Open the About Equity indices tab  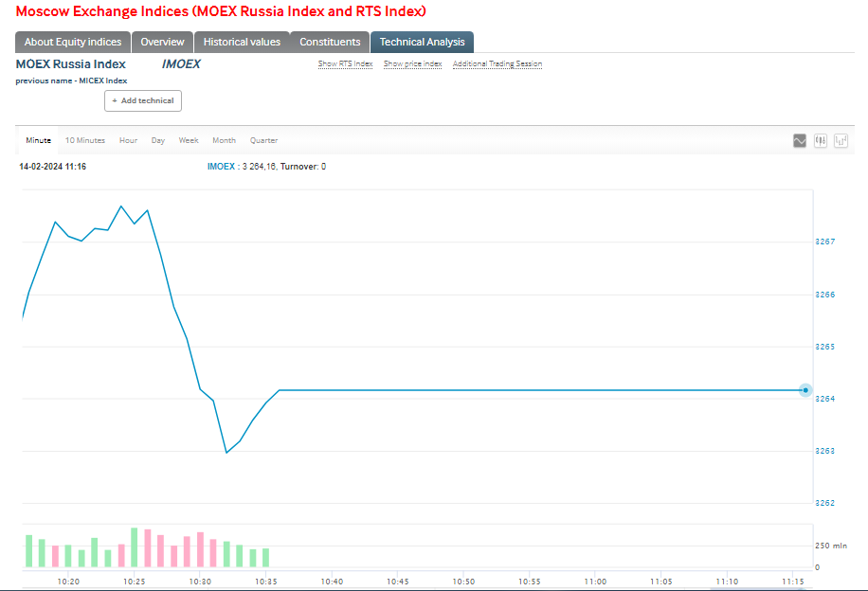(73, 42)
